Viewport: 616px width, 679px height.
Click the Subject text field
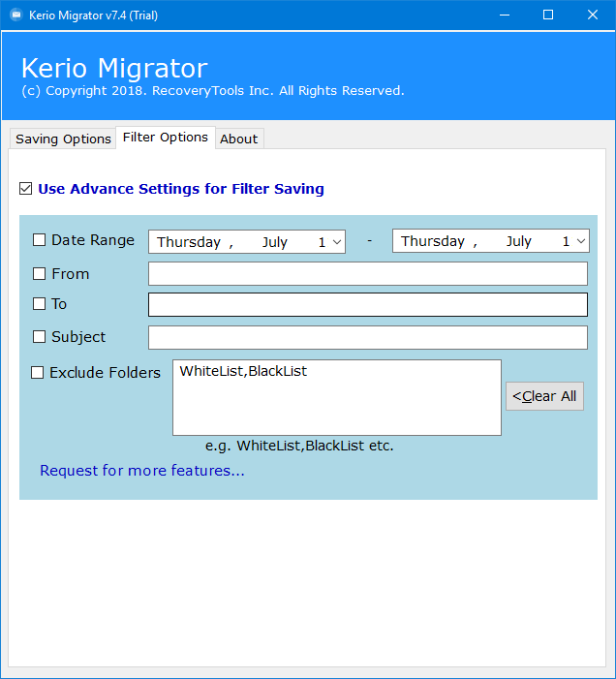[368, 338]
